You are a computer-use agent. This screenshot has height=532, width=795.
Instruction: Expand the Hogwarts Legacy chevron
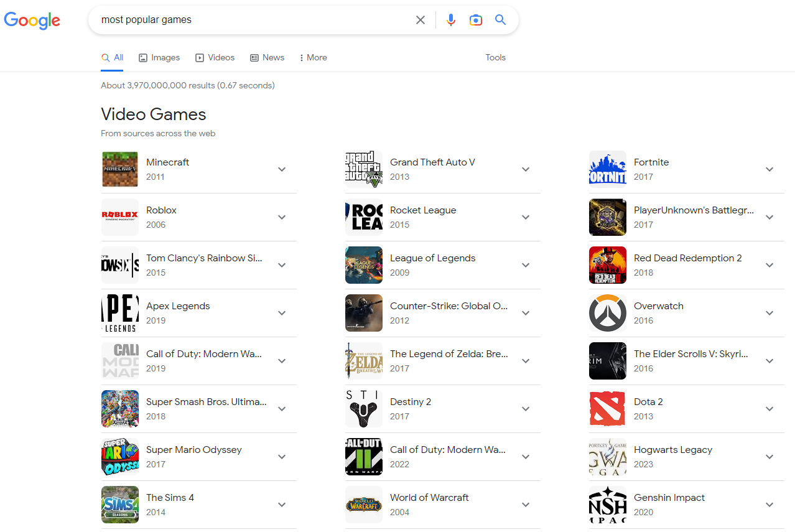pyautogui.click(x=769, y=457)
